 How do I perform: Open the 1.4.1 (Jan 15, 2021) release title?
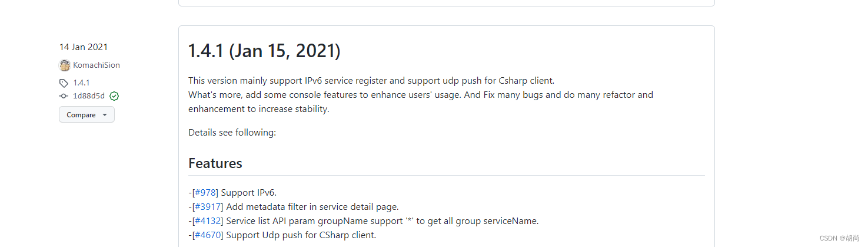tap(264, 51)
